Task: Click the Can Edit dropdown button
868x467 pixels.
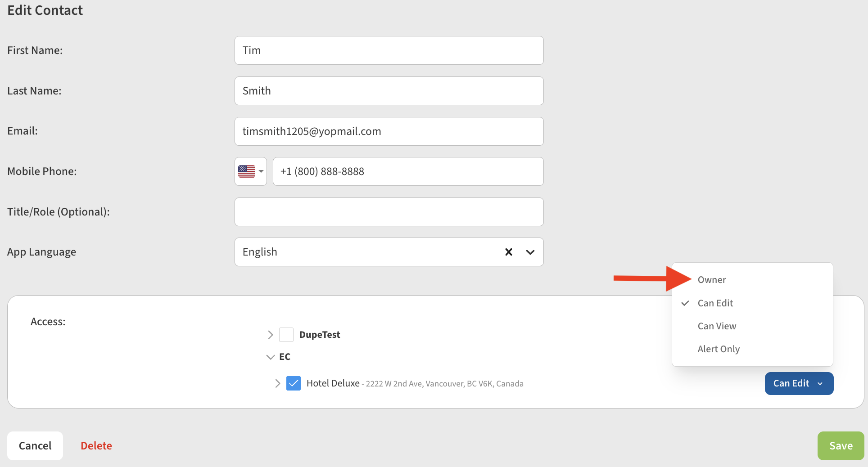Action: tap(799, 383)
